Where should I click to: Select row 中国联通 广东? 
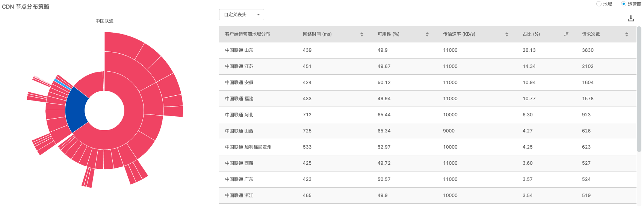point(428,179)
